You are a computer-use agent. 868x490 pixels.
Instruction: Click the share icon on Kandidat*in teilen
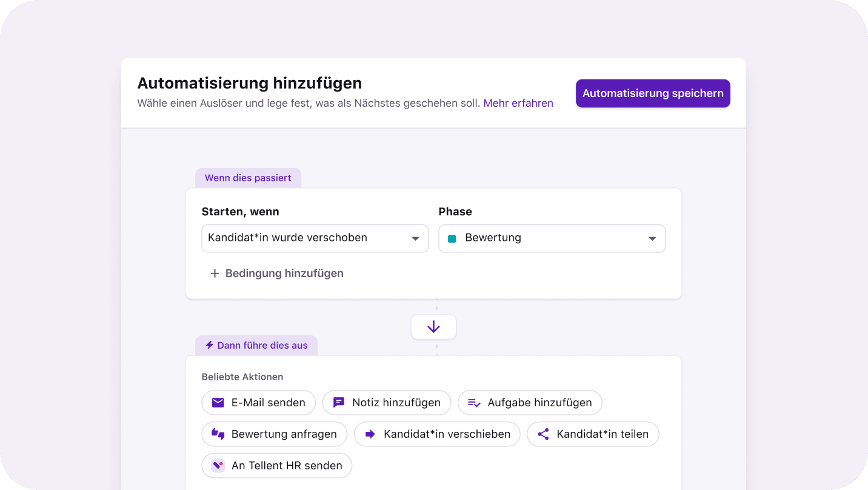point(543,434)
